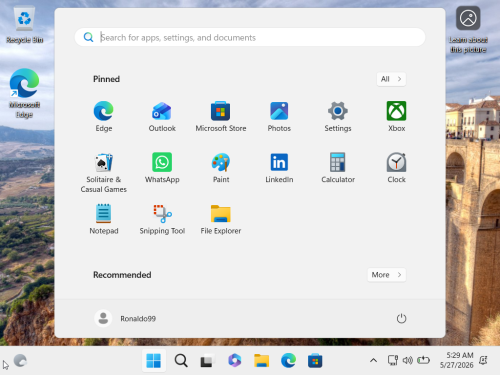Open the Paint app
Image resolution: width=500 pixels, height=375 pixels.
pos(221,168)
